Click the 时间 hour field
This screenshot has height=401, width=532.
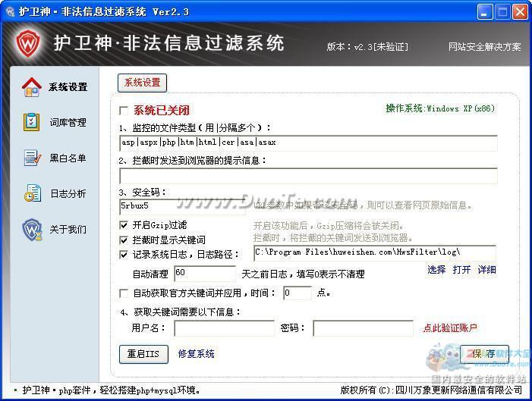pos(297,293)
